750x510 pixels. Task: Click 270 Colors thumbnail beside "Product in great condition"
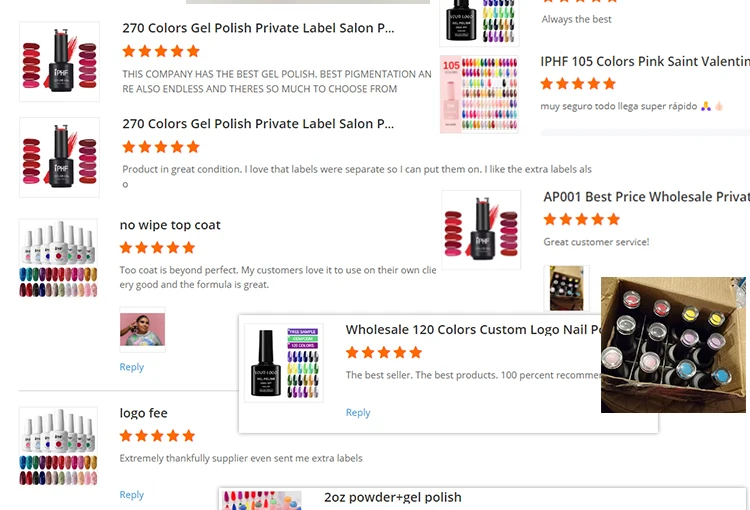59,157
